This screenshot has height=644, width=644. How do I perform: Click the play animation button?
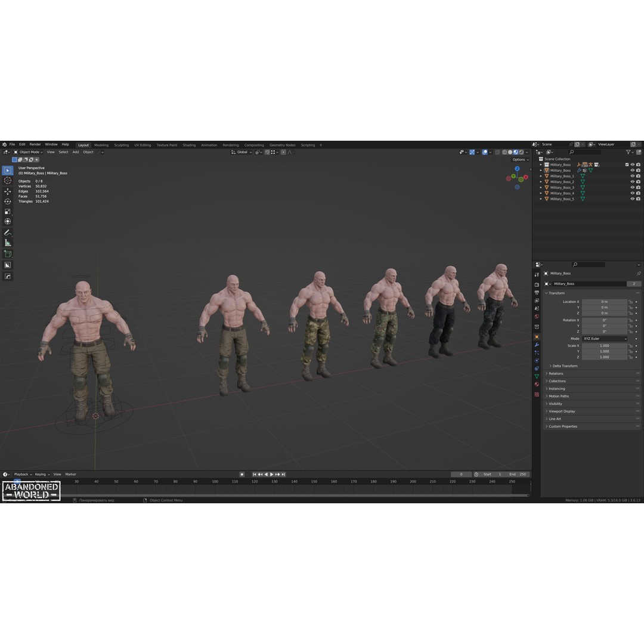[271, 475]
